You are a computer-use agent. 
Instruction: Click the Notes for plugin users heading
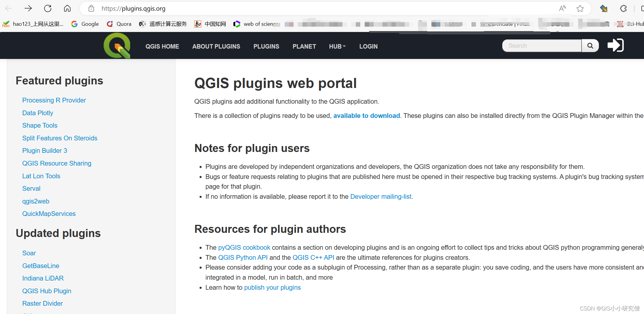252,148
